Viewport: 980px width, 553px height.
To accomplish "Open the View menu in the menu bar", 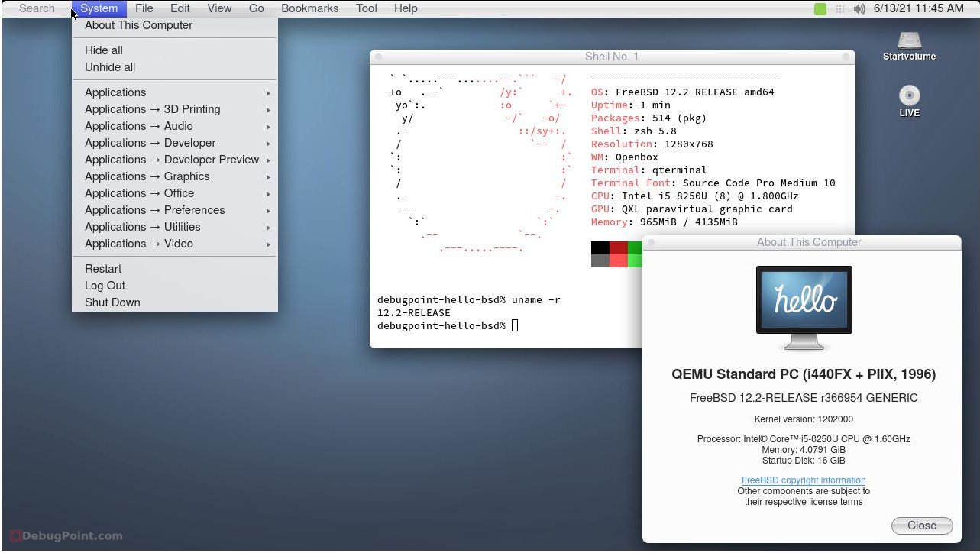I will tap(219, 8).
